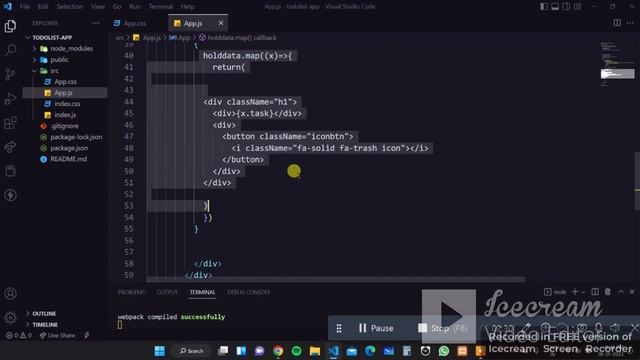Split the terminal panel

tap(595, 291)
